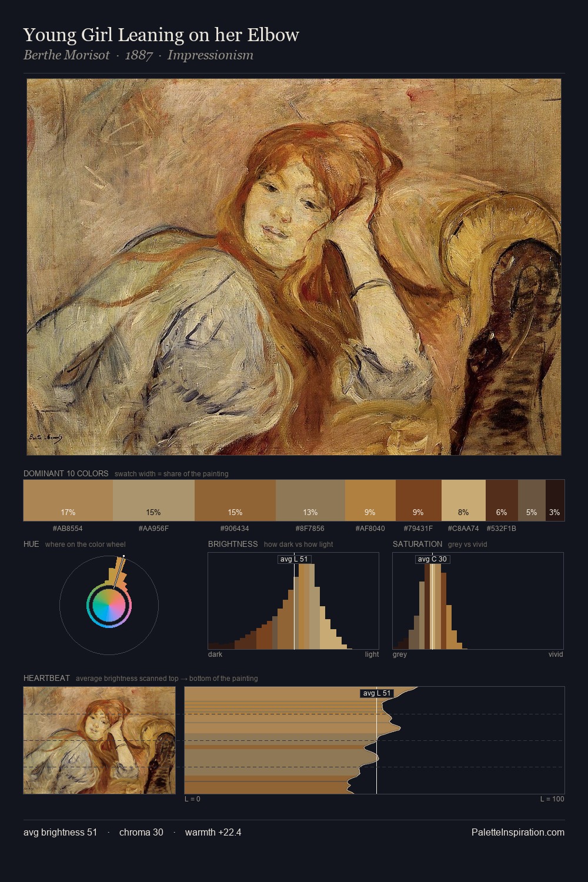Click the #79431F 9% swatch

pos(419,500)
